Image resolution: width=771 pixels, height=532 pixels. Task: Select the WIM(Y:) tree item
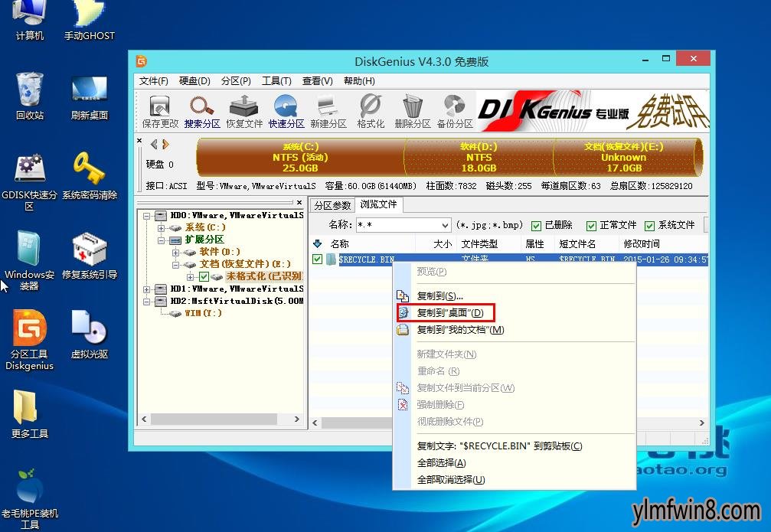pos(203,313)
